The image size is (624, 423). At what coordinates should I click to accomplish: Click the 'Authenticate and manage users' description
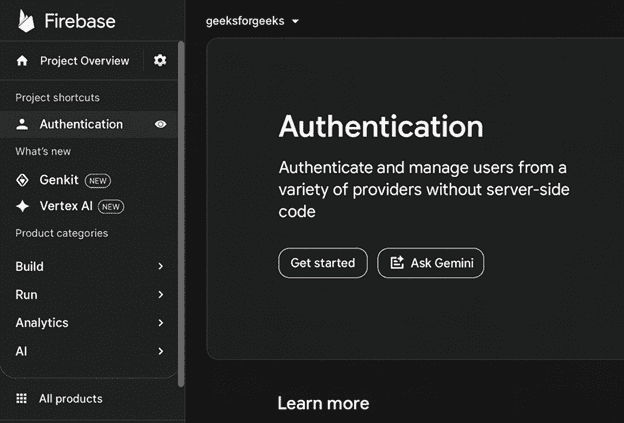pos(424,189)
